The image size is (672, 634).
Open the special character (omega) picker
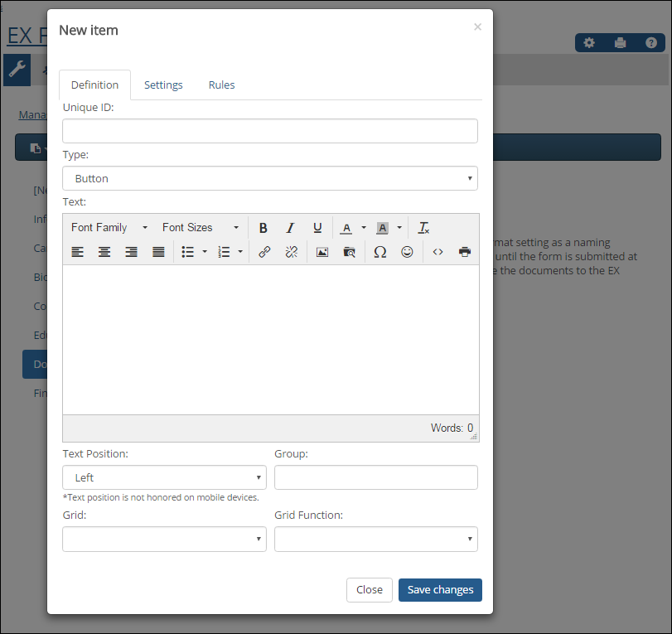380,252
